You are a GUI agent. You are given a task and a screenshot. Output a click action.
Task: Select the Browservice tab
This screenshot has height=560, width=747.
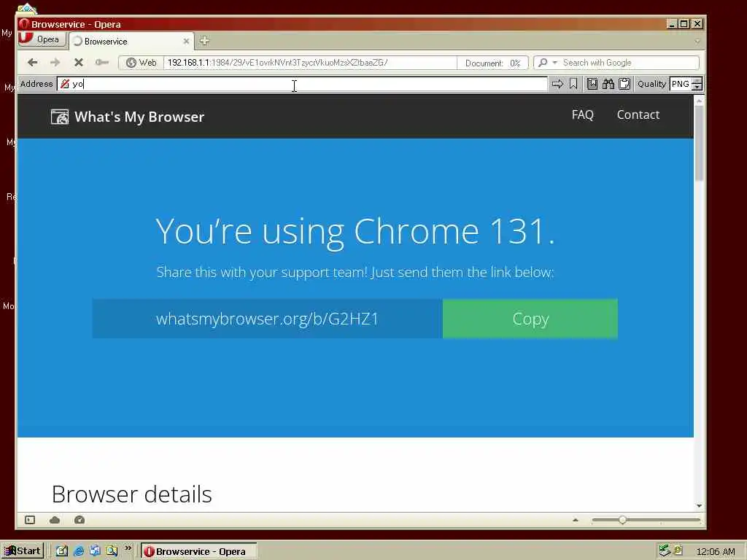(131, 42)
